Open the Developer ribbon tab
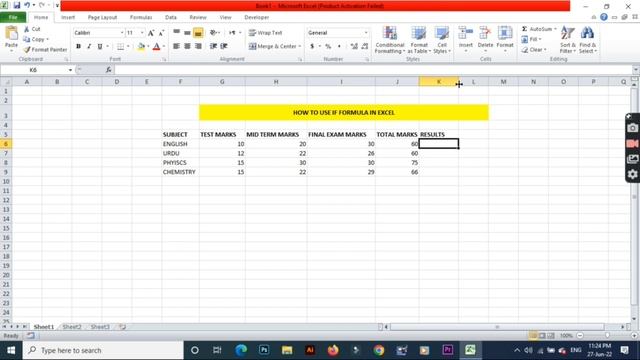This screenshot has width=640, height=360. (256, 18)
